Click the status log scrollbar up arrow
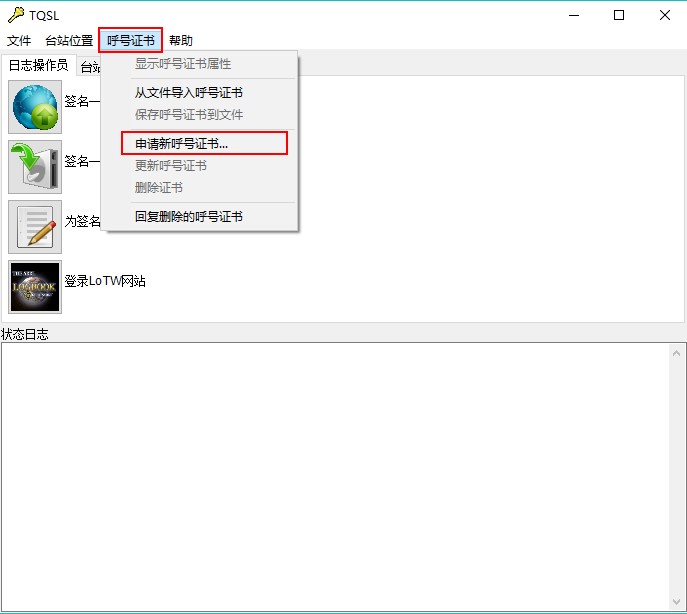Screen dimensions: 687x614 pos(677,353)
